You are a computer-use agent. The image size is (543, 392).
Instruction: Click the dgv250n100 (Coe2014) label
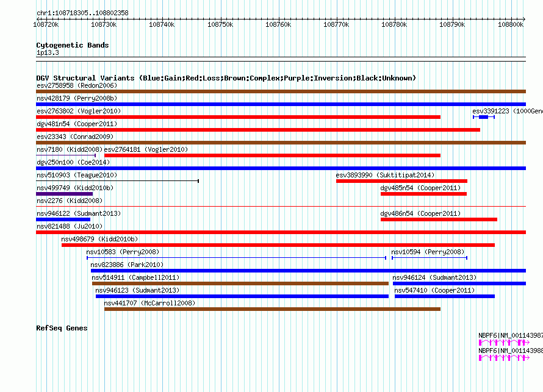coord(73,162)
